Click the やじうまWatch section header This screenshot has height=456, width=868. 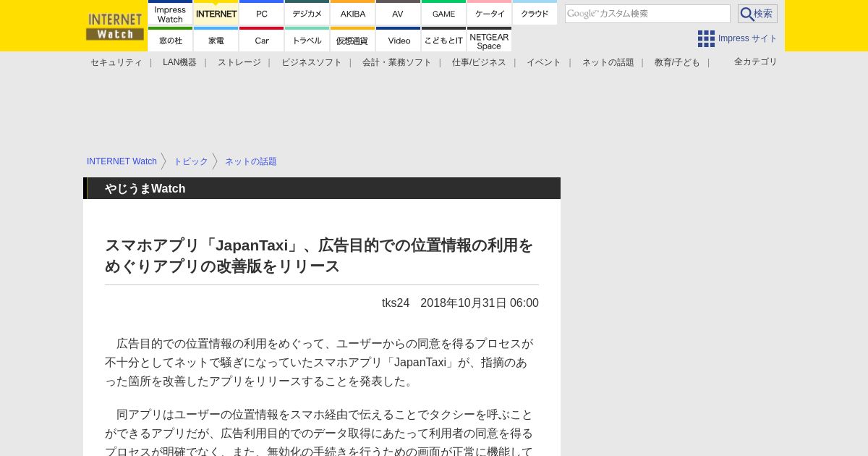(x=322, y=188)
